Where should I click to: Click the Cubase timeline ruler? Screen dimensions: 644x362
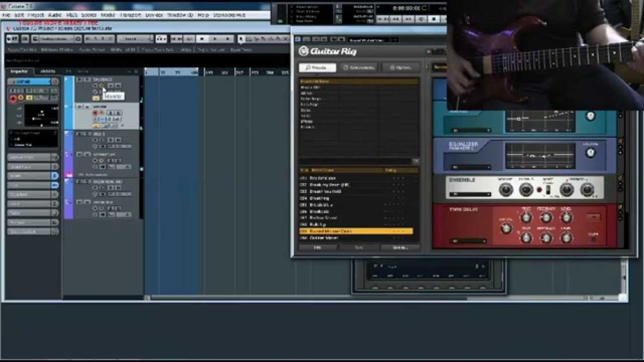(216, 72)
